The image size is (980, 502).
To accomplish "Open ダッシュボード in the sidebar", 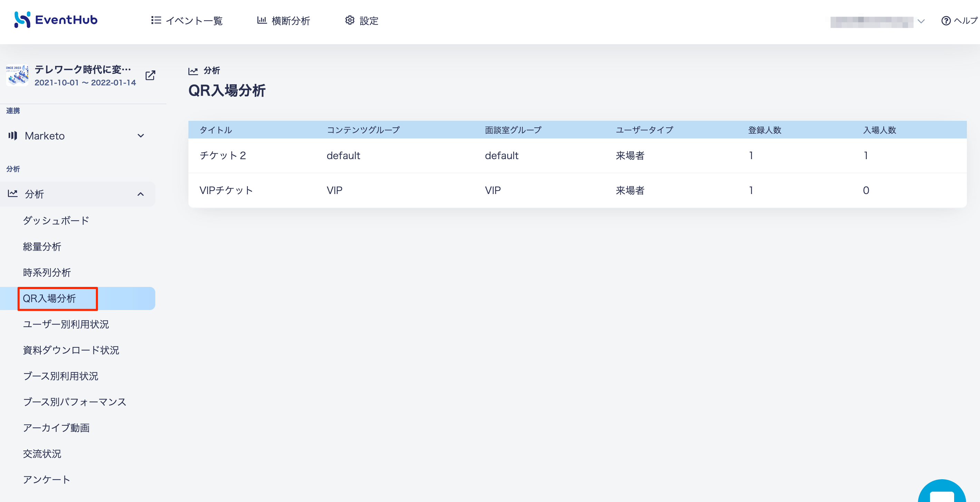I will click(56, 220).
